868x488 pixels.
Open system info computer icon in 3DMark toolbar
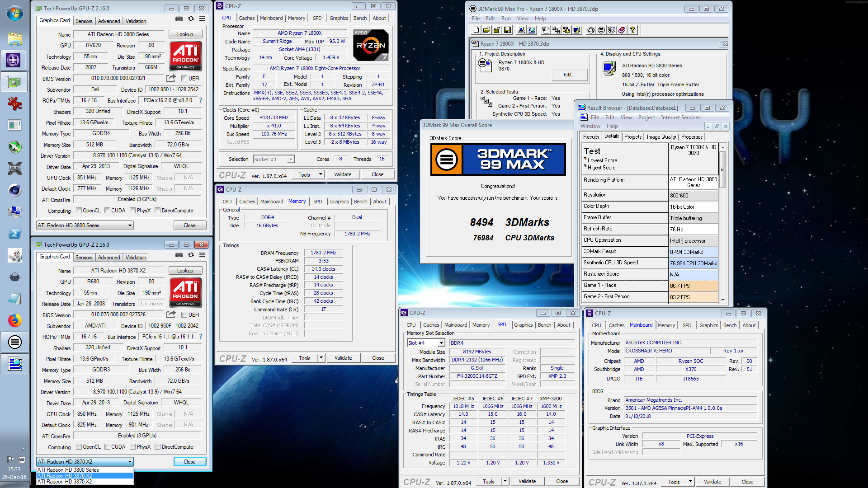[x=521, y=30]
